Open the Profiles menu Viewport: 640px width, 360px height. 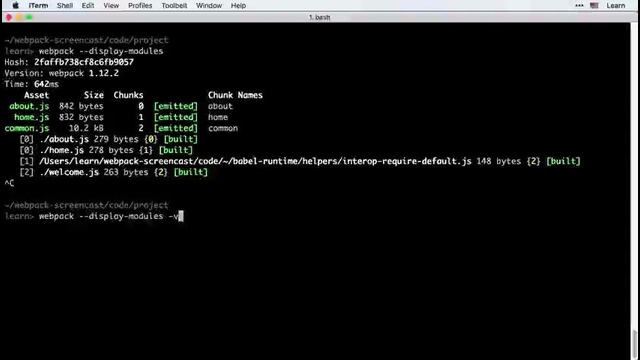click(140, 5)
